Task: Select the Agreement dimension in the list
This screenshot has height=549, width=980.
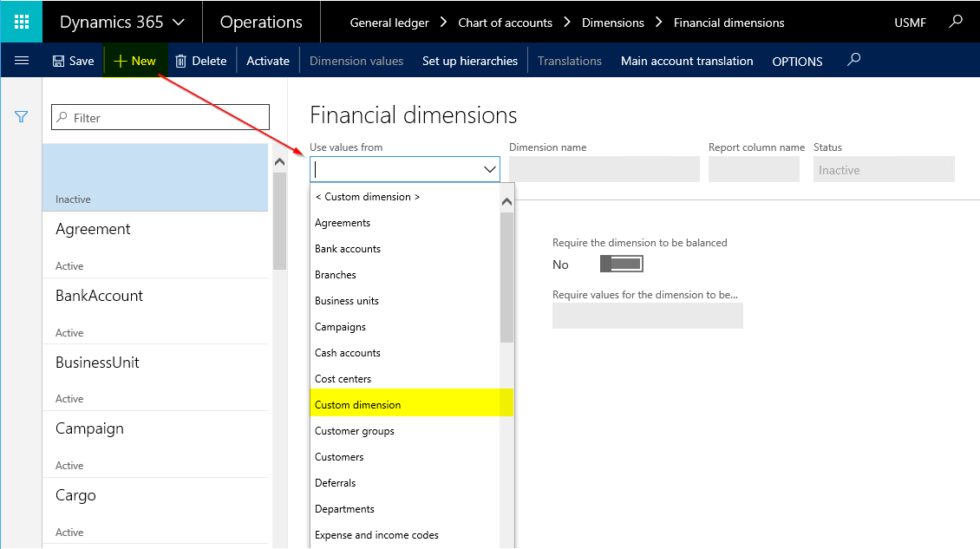Action: coord(155,245)
